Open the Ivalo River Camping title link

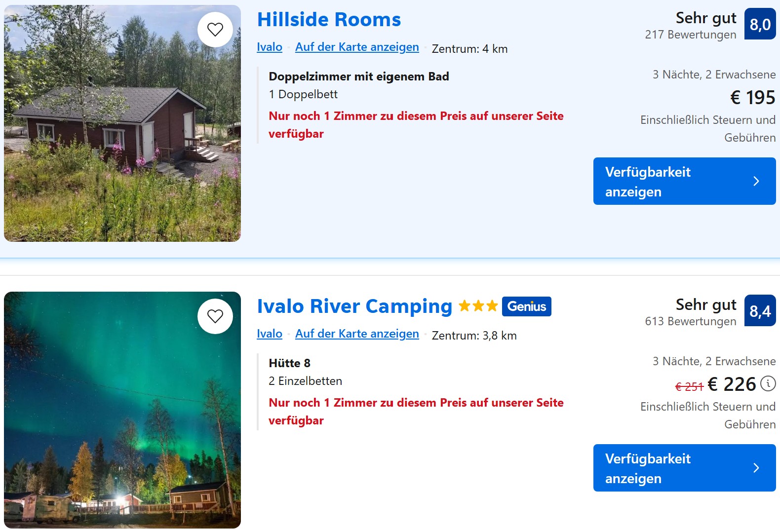(354, 306)
